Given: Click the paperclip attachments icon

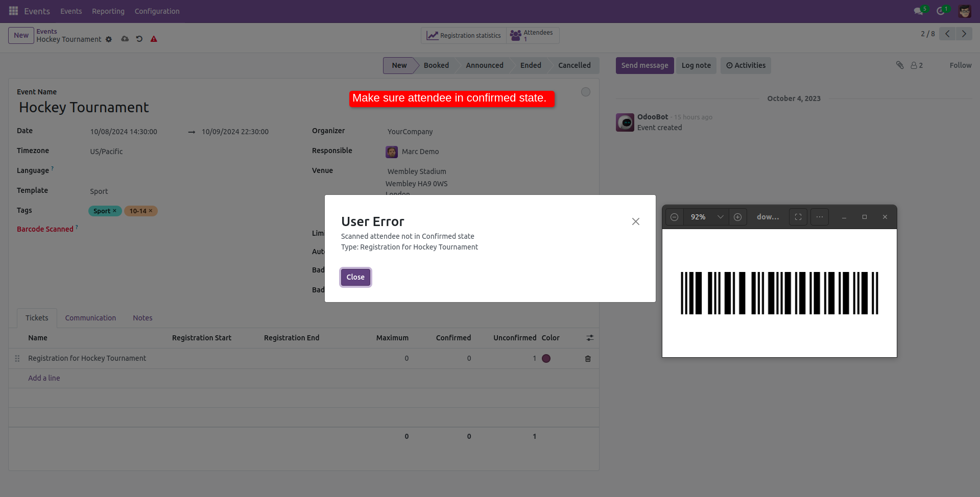Looking at the screenshot, I should (900, 65).
